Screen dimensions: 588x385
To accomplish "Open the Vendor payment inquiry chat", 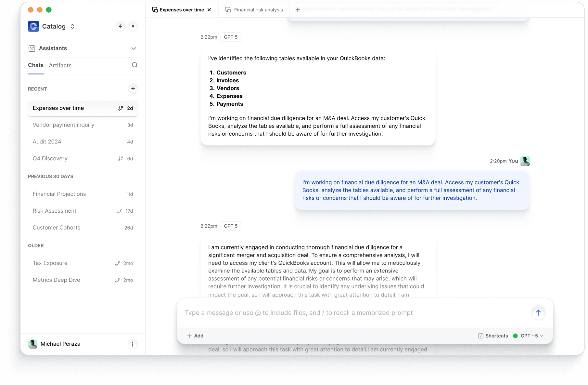I will pos(83,125).
